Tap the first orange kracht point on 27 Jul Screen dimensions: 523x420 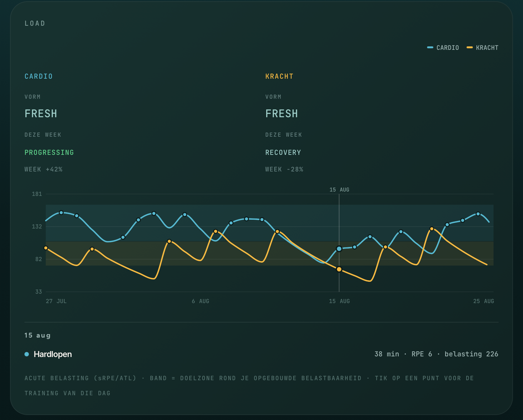tap(46, 248)
